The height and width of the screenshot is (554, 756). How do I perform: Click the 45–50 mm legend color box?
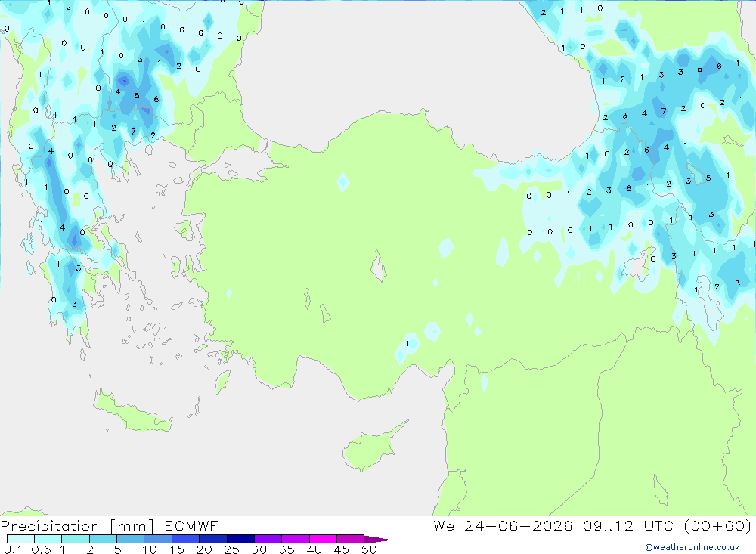pyautogui.click(x=351, y=539)
